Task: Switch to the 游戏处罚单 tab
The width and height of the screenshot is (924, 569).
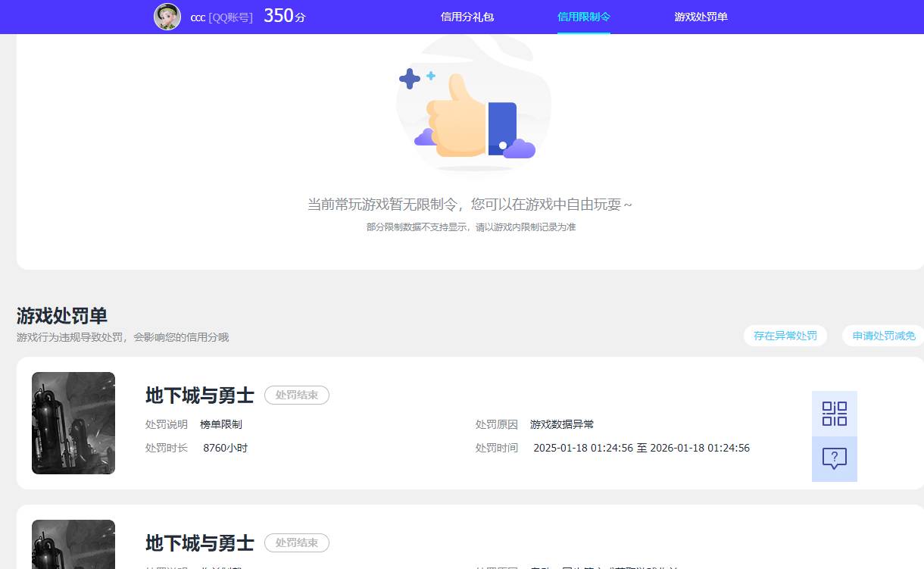Action: 701,17
